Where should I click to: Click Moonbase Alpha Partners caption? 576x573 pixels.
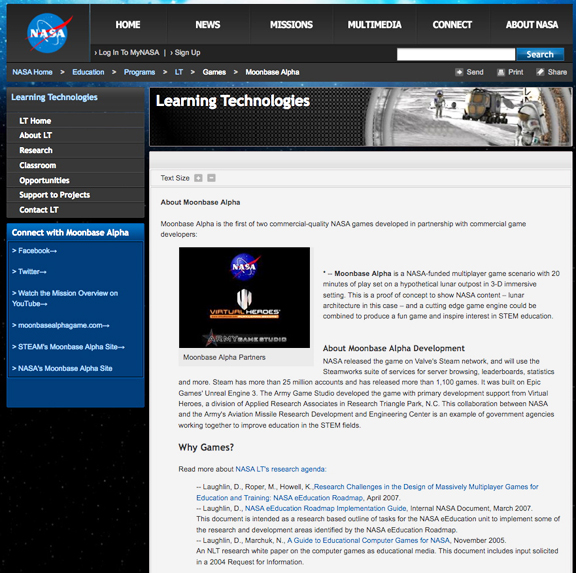click(224, 357)
